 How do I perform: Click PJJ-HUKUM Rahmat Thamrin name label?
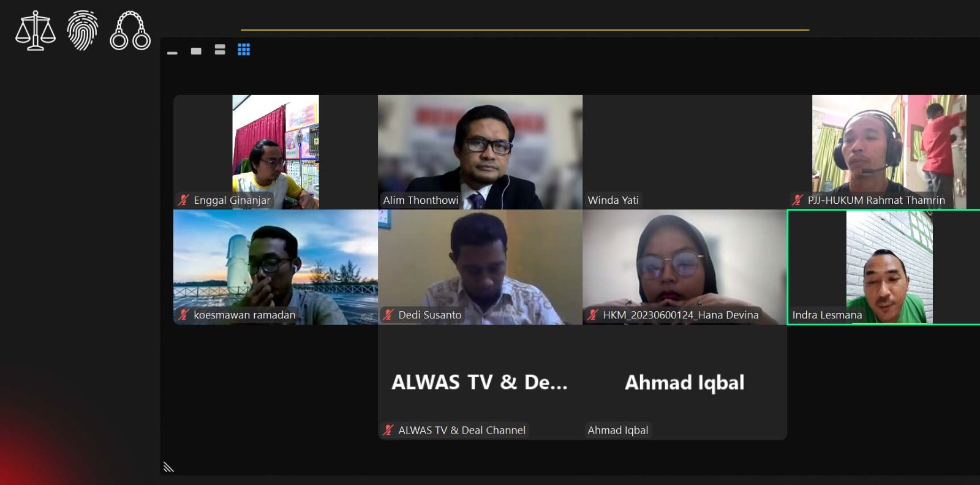[876, 200]
